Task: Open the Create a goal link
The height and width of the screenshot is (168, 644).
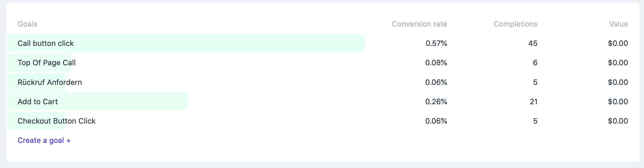Action: [x=44, y=140]
